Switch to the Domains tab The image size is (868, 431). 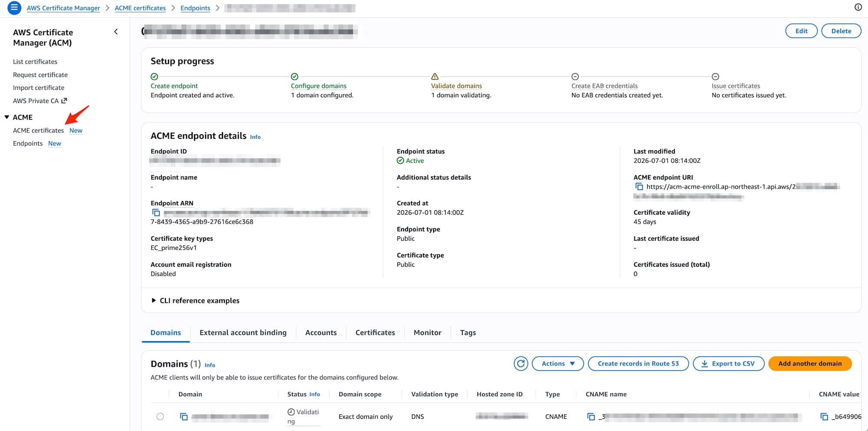[166, 333]
